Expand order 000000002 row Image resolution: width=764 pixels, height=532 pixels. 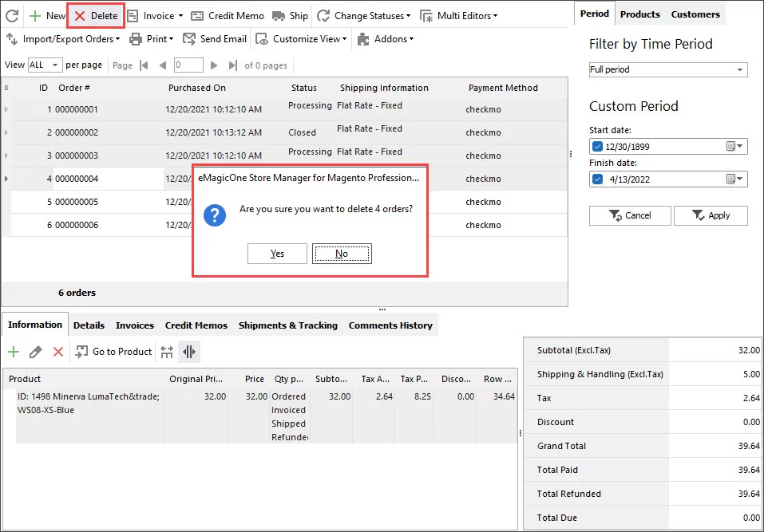click(x=6, y=132)
